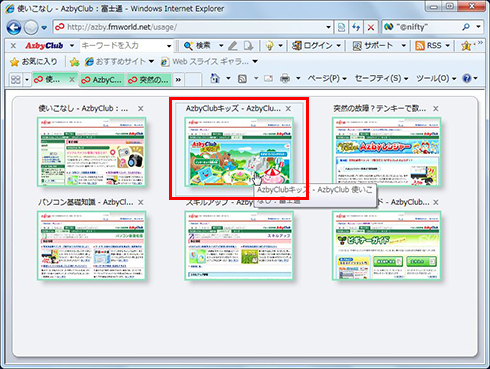Open the ログイン menu
Image resolution: width=490 pixels, height=369 pixels.
coord(316,46)
